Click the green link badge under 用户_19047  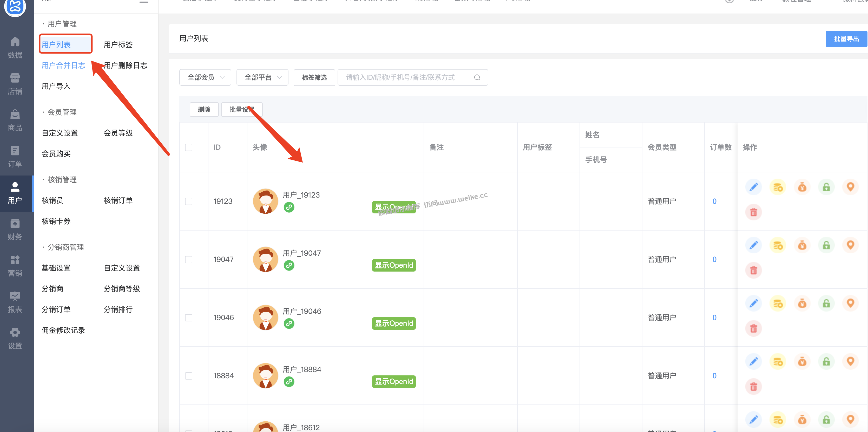pos(289,265)
